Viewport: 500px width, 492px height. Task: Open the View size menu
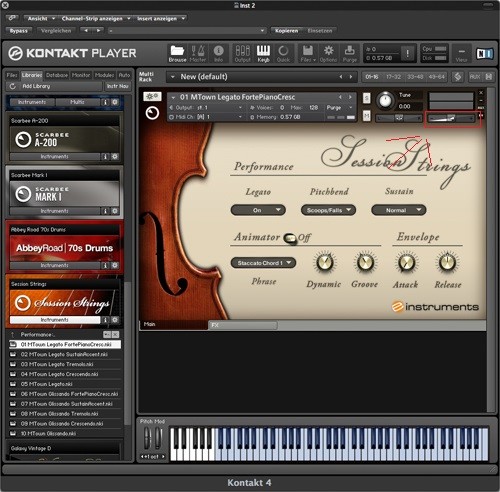click(x=461, y=54)
